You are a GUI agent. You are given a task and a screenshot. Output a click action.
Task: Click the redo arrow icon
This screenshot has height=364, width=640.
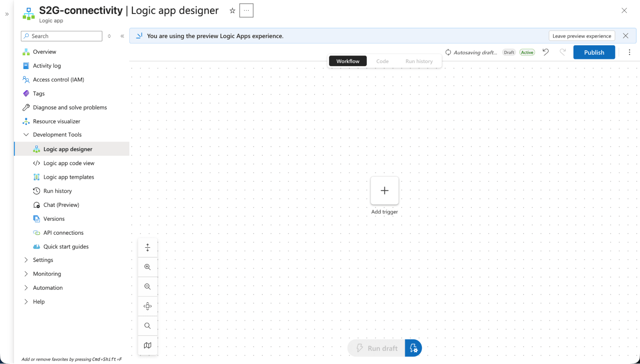point(563,52)
